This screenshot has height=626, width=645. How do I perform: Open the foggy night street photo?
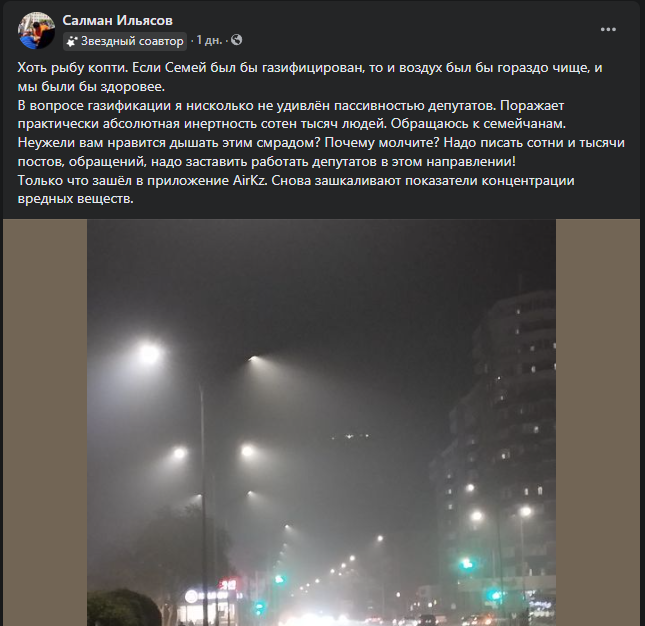(x=321, y=422)
